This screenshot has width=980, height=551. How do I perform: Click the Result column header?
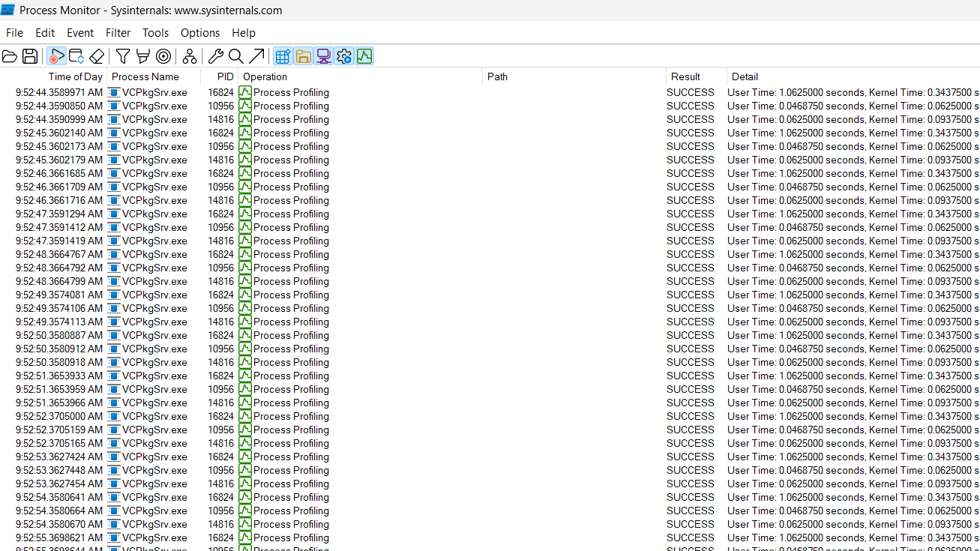pos(697,76)
